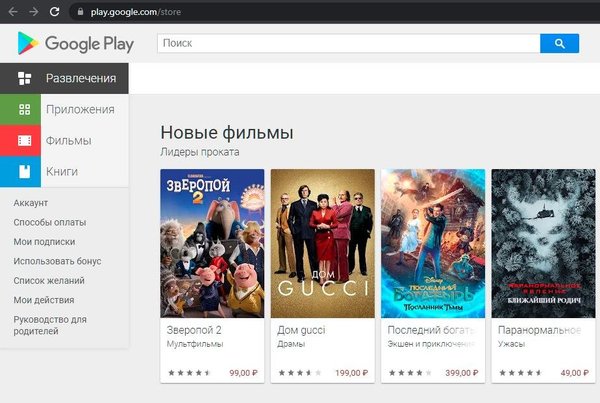This screenshot has height=403, width=600.
Task: Open the Дом Gucci movie poster
Action: point(323,243)
